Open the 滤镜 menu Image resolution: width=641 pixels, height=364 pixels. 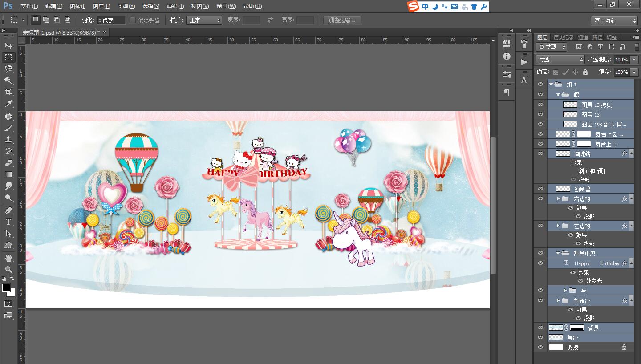pyautogui.click(x=175, y=6)
